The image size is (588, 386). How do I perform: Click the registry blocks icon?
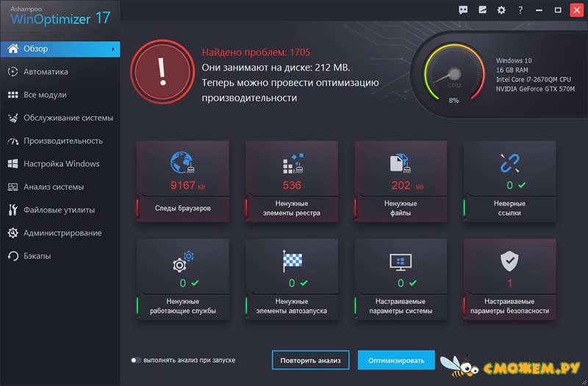(x=293, y=163)
